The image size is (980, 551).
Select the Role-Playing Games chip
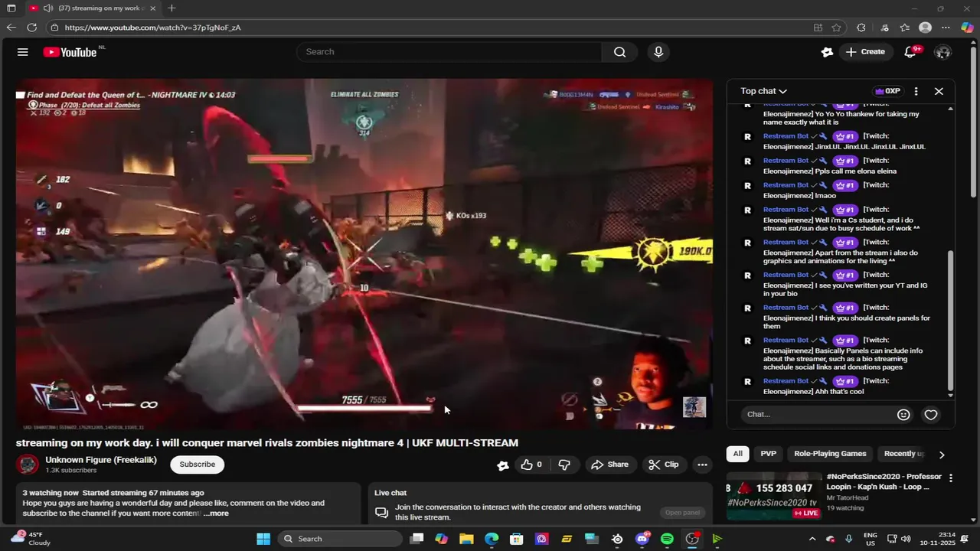tap(830, 454)
